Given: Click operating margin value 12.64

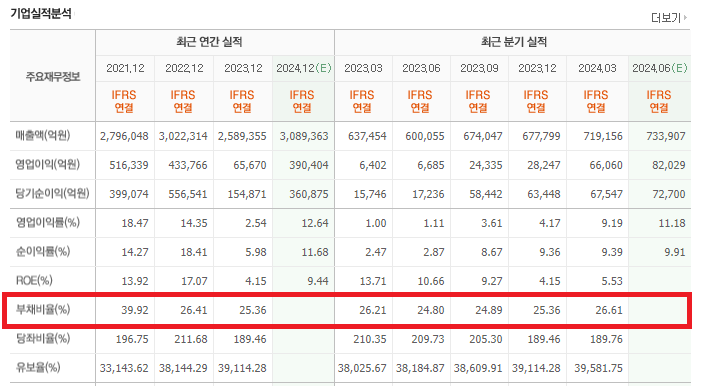Looking at the screenshot, I should click(x=315, y=223).
